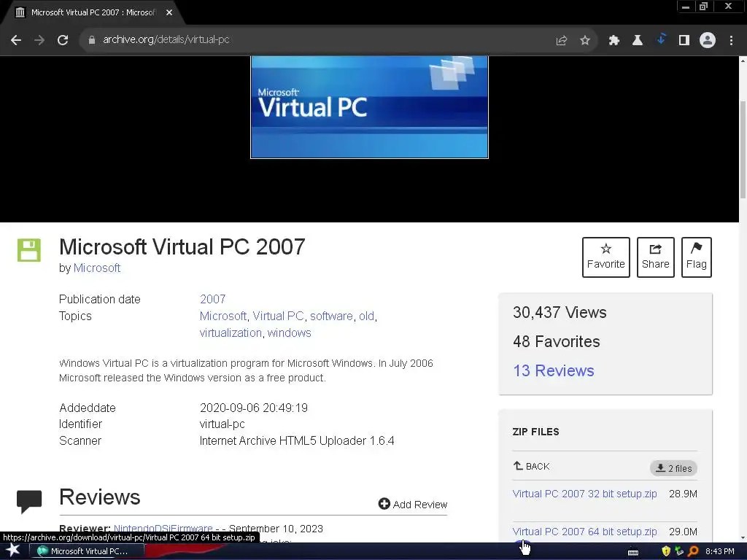
Task: Select the Microsoft Virtual PC 2007 tab
Action: pos(93,12)
